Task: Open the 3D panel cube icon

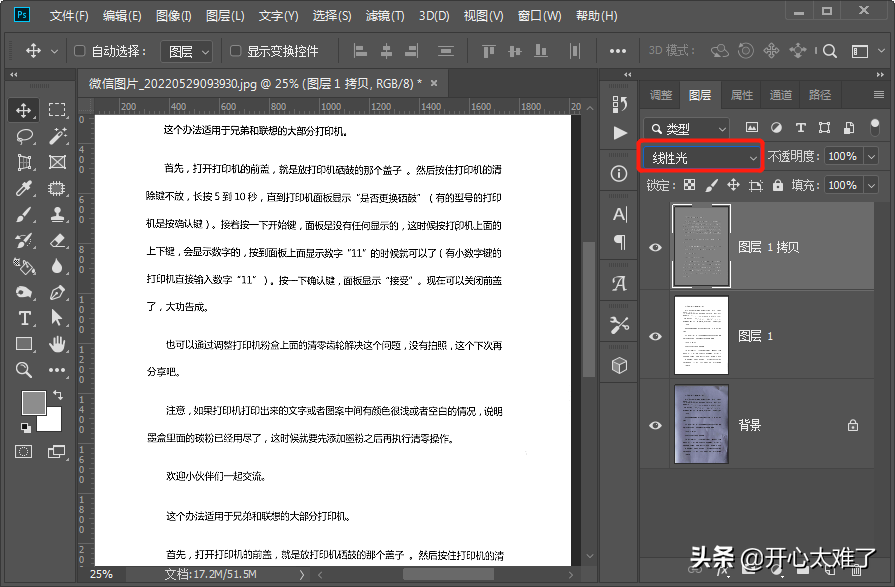Action: (x=619, y=365)
